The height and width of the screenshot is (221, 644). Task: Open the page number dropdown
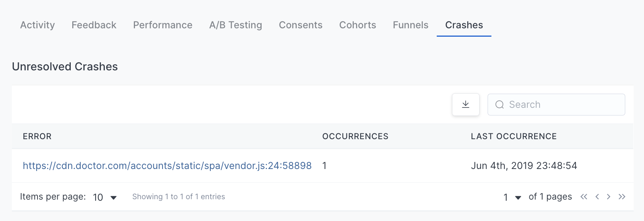(x=512, y=197)
